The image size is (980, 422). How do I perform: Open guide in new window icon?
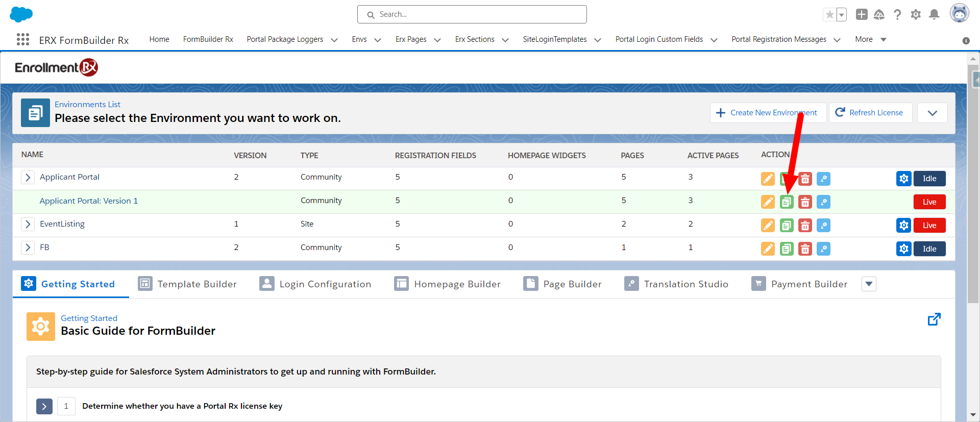pos(934,319)
